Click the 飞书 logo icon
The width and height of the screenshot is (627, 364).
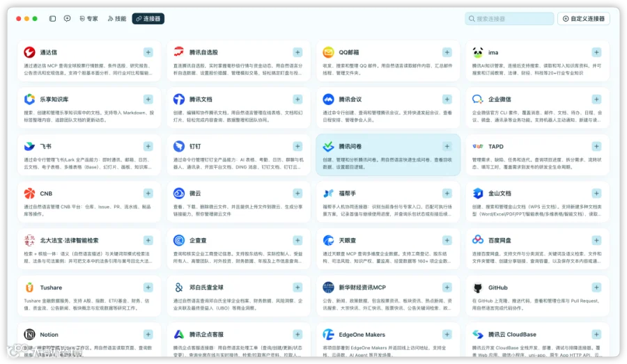pos(29,146)
